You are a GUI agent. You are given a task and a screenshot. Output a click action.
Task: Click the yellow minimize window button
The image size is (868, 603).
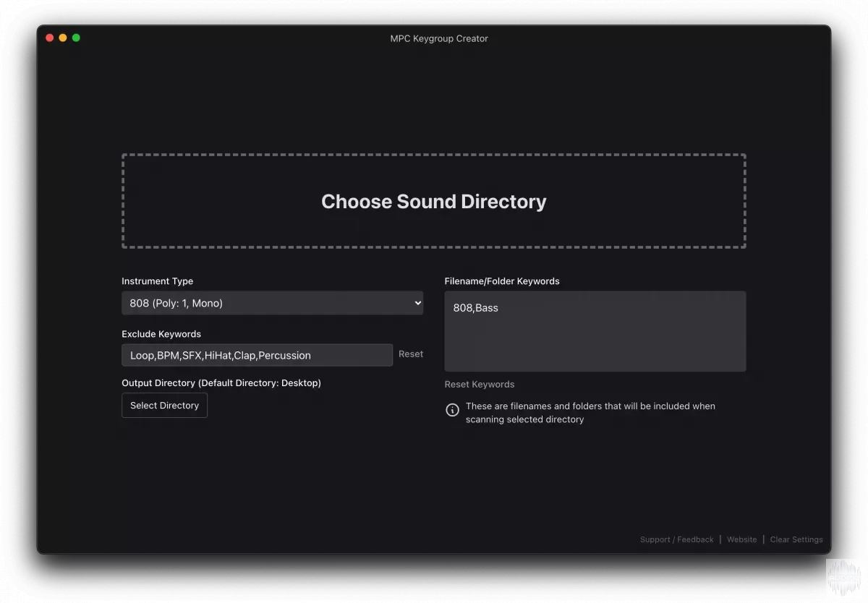pos(63,38)
